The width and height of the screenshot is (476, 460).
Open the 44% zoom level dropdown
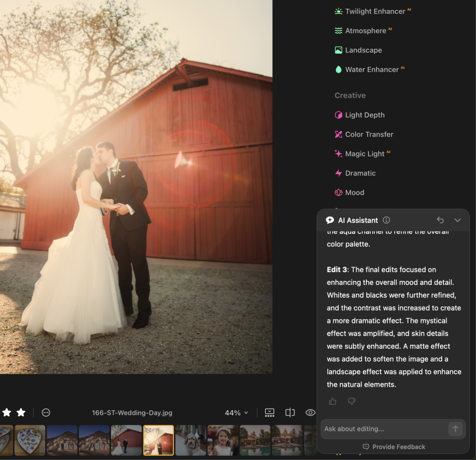tap(236, 413)
